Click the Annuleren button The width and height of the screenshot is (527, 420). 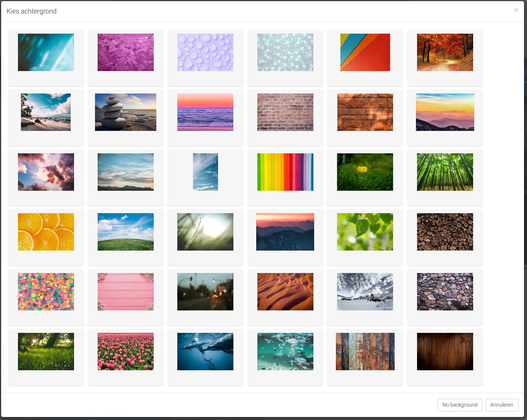502,405
